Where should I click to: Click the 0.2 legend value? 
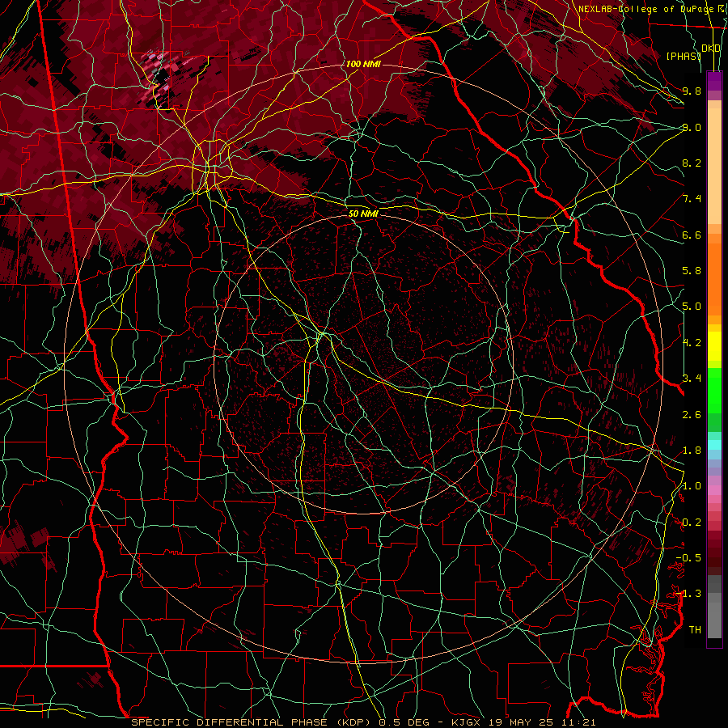pos(692,523)
